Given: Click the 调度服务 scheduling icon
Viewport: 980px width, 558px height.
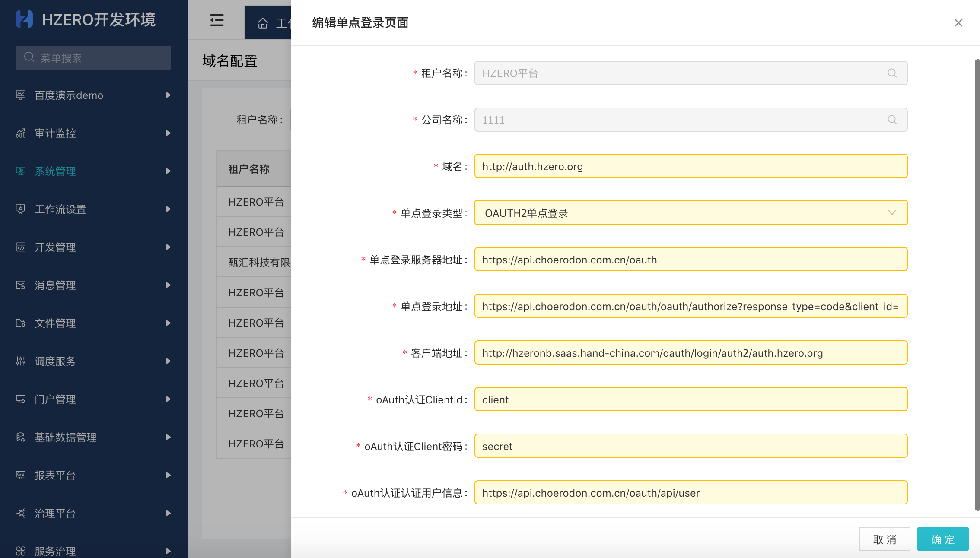Looking at the screenshot, I should [20, 361].
